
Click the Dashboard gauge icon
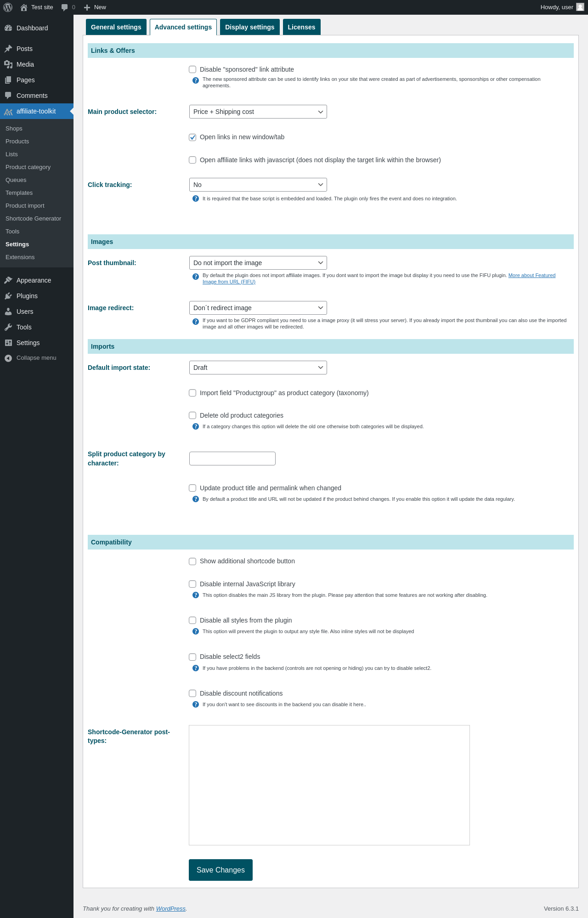[8, 28]
